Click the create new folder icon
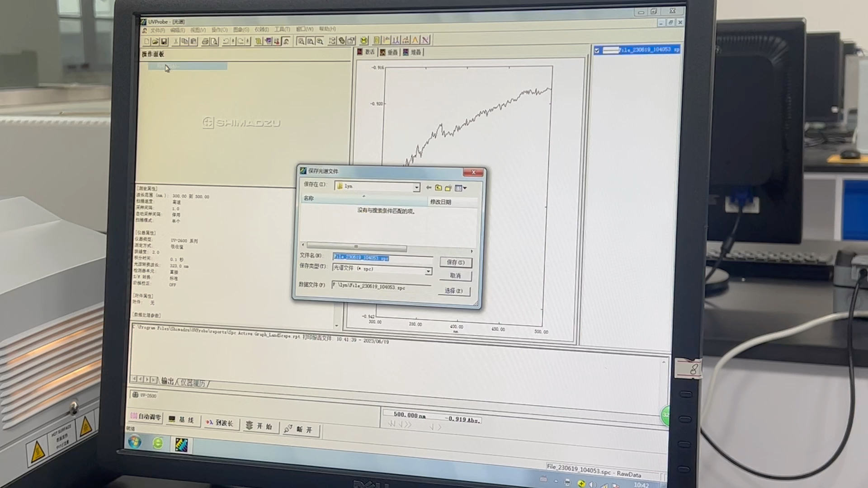 coord(448,188)
